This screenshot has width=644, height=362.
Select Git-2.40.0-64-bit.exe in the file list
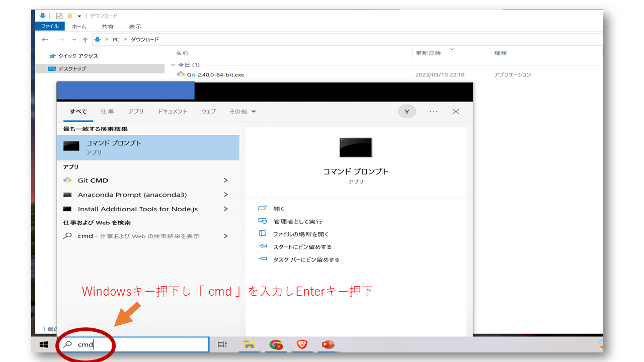tap(215, 75)
